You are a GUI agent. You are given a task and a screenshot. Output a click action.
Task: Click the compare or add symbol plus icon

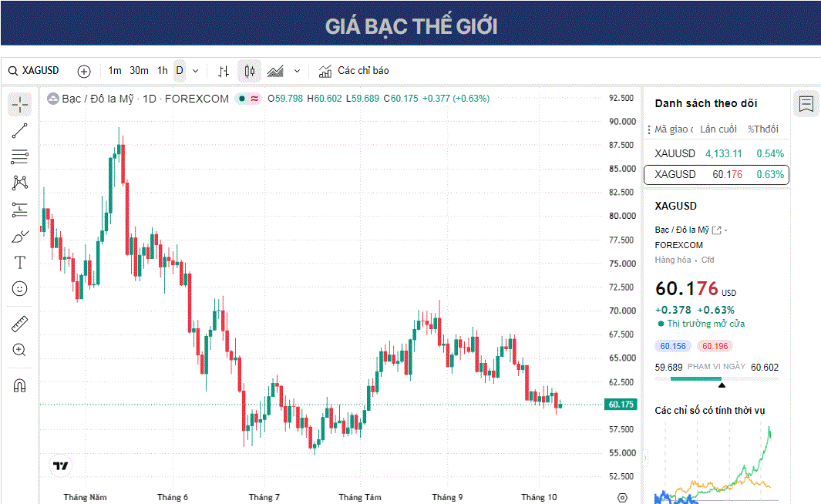84,71
